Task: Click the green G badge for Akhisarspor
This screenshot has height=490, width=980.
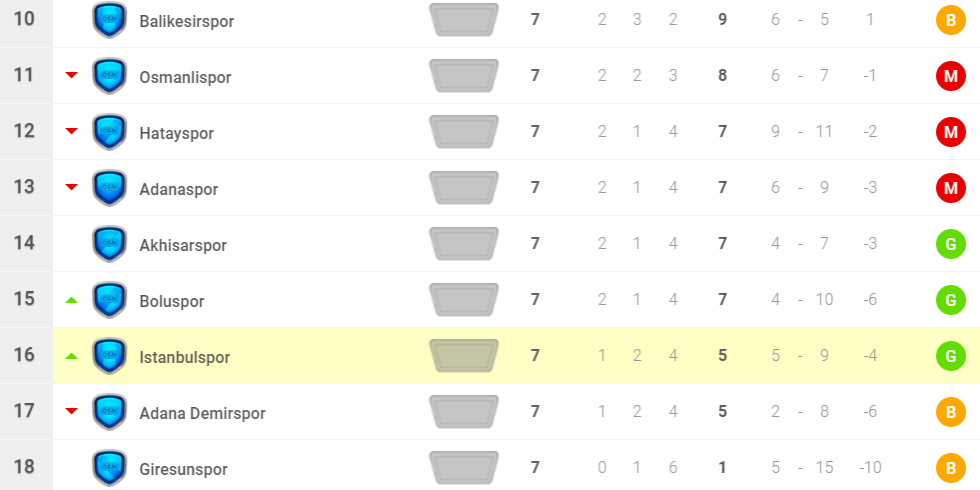Action: pos(950,244)
